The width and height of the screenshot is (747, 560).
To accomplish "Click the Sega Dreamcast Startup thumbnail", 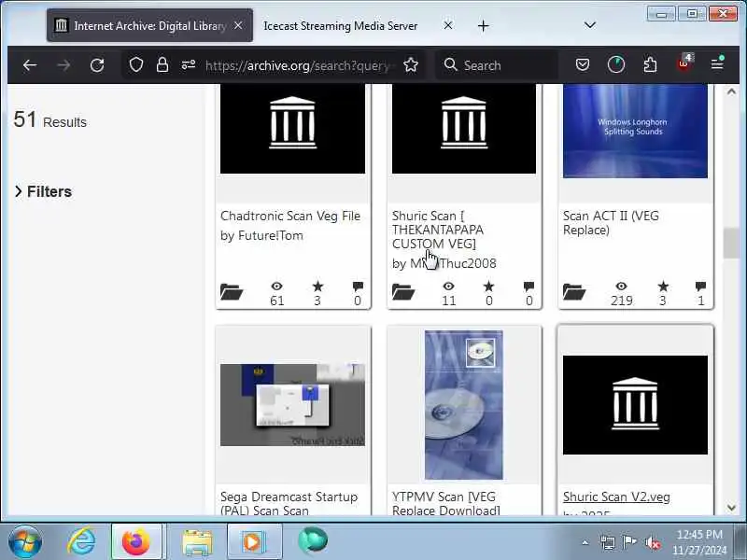I will (x=292, y=405).
